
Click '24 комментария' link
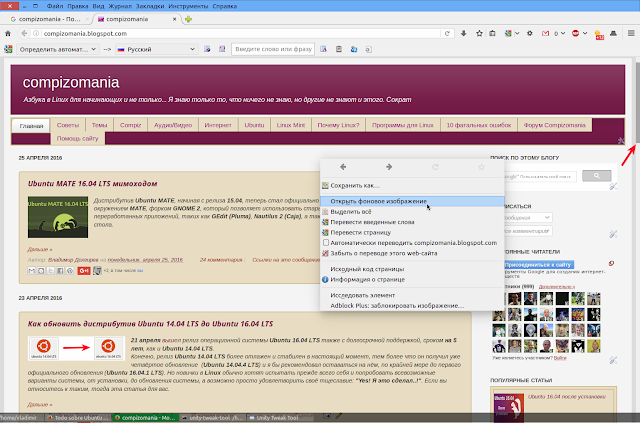[x=221, y=260]
